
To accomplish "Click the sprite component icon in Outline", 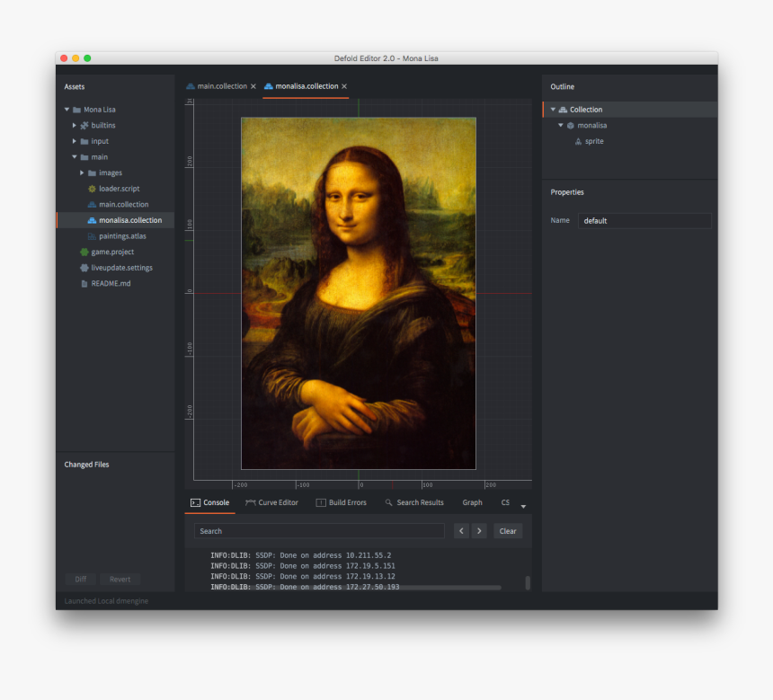I will point(578,141).
